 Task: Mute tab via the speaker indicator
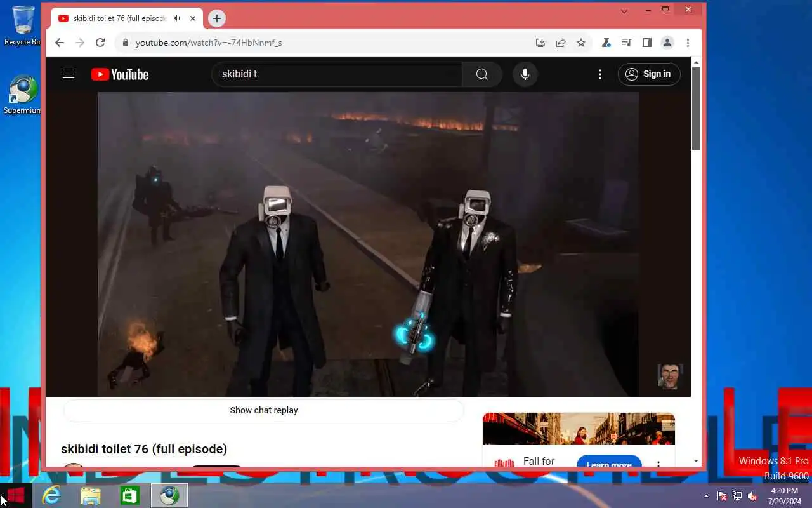(x=177, y=18)
